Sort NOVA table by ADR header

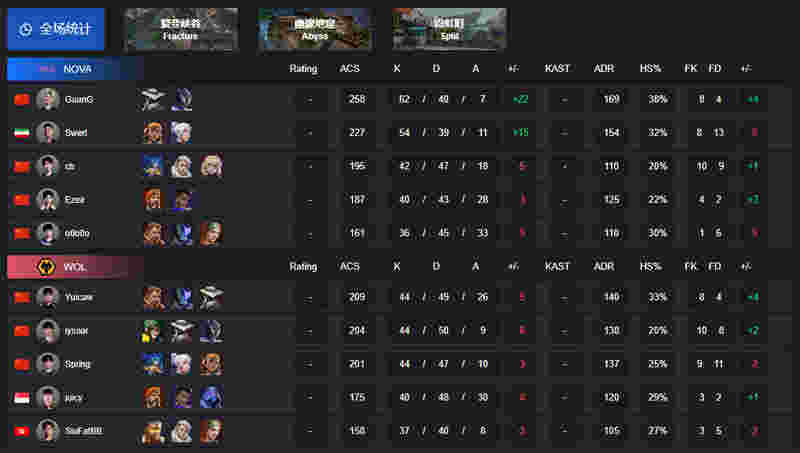[604, 68]
